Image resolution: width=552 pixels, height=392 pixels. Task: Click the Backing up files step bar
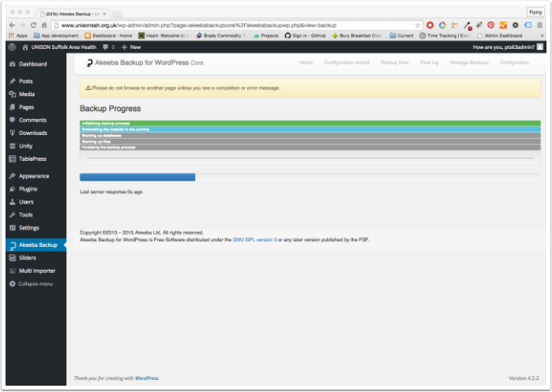(310, 141)
